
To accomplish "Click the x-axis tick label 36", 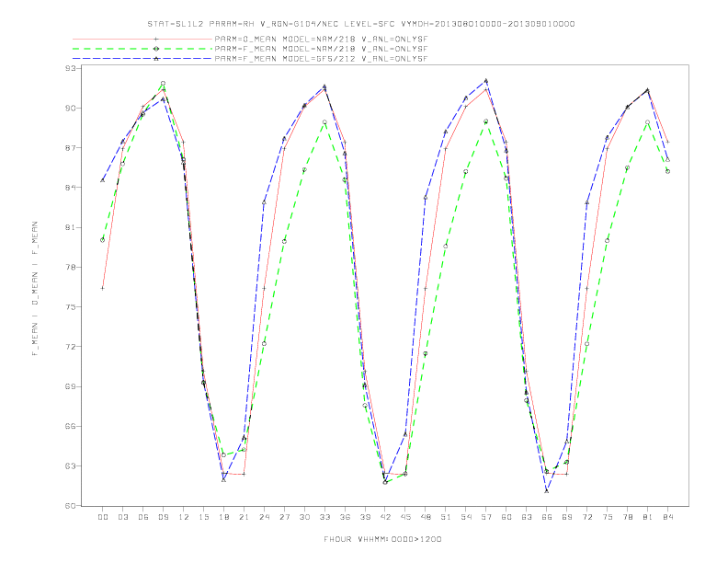I will pos(345,517).
